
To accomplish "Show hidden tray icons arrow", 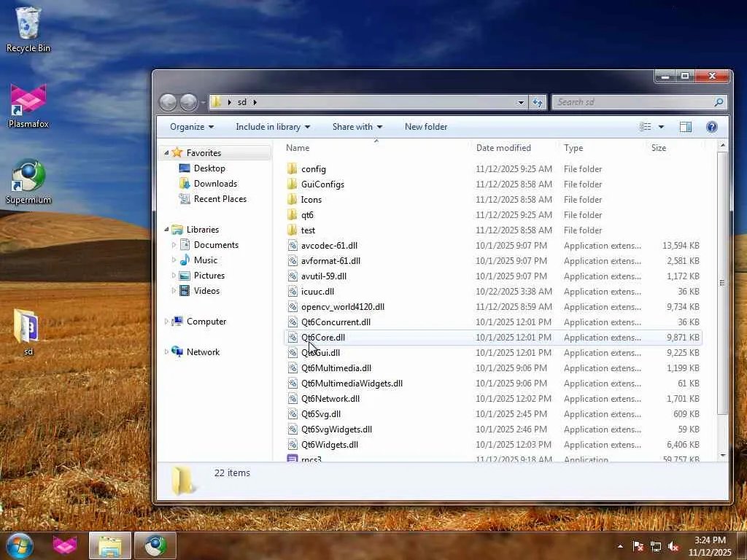I will tap(620, 547).
